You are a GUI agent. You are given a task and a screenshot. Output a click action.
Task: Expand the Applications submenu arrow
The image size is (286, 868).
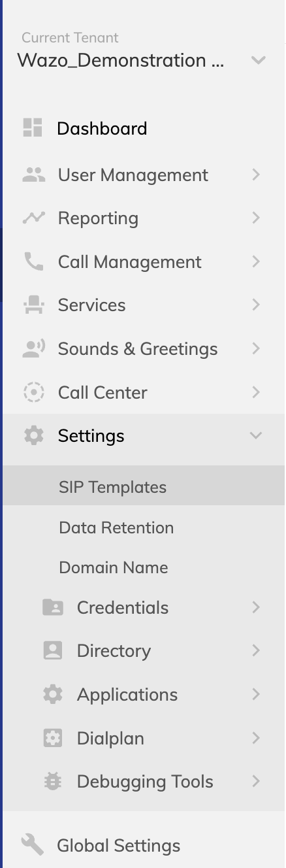(x=256, y=694)
